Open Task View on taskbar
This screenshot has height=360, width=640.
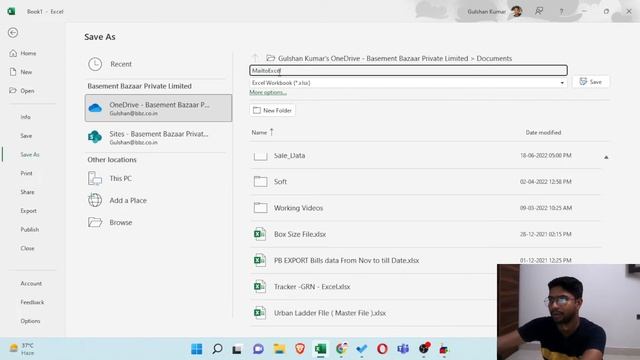tap(237, 349)
